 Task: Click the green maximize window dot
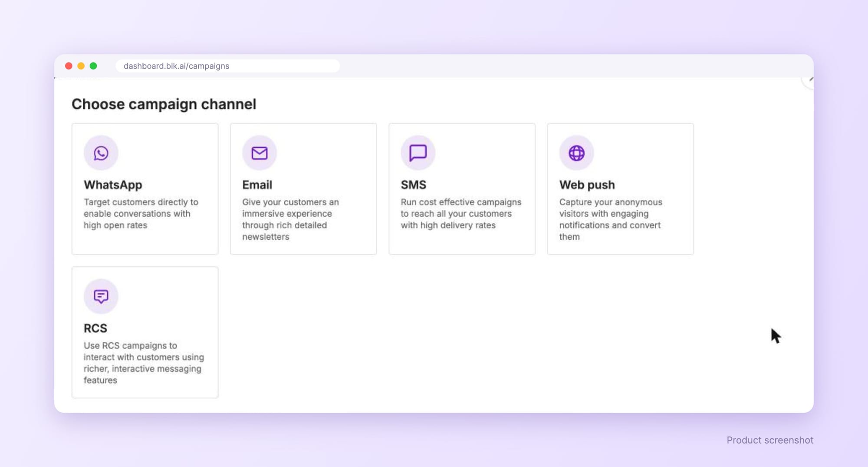[x=93, y=66]
